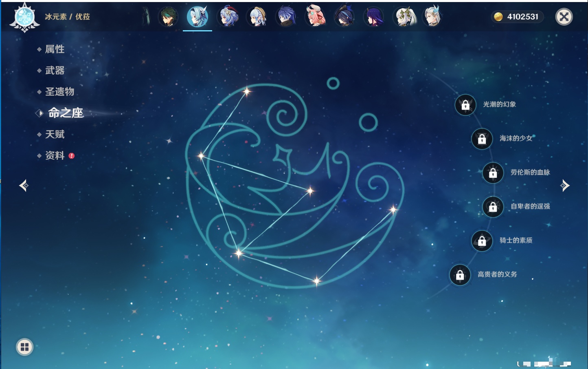Open locked constellation 高贵者的义务
This screenshot has height=369, width=588.
(x=460, y=274)
